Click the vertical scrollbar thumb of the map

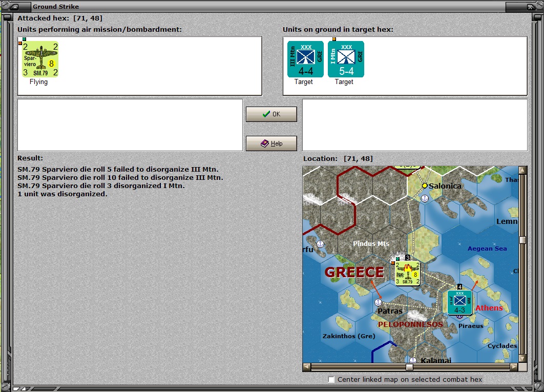tap(522, 240)
